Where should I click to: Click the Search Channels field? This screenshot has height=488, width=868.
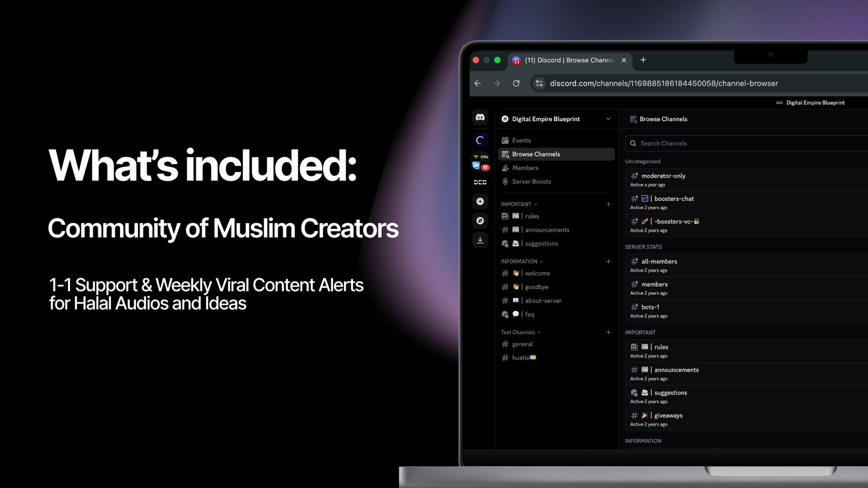(x=746, y=143)
